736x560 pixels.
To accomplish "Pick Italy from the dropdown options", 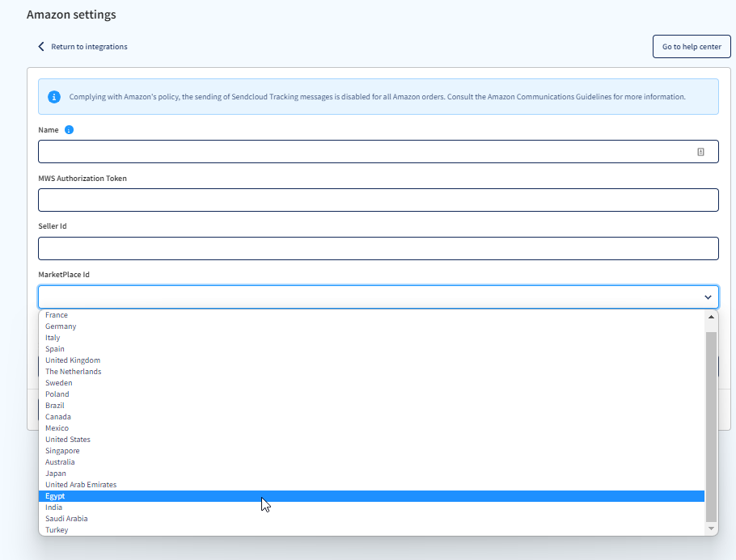I will [372, 337].
